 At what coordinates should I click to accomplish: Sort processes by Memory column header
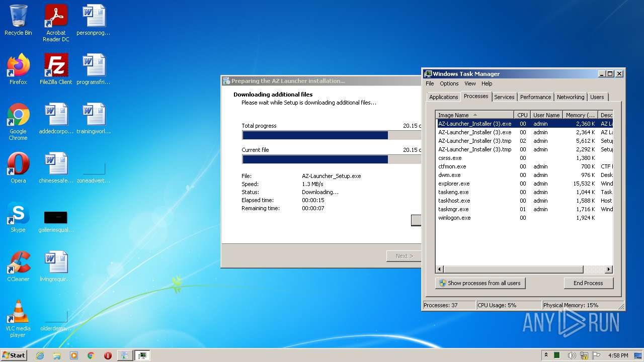tap(580, 115)
